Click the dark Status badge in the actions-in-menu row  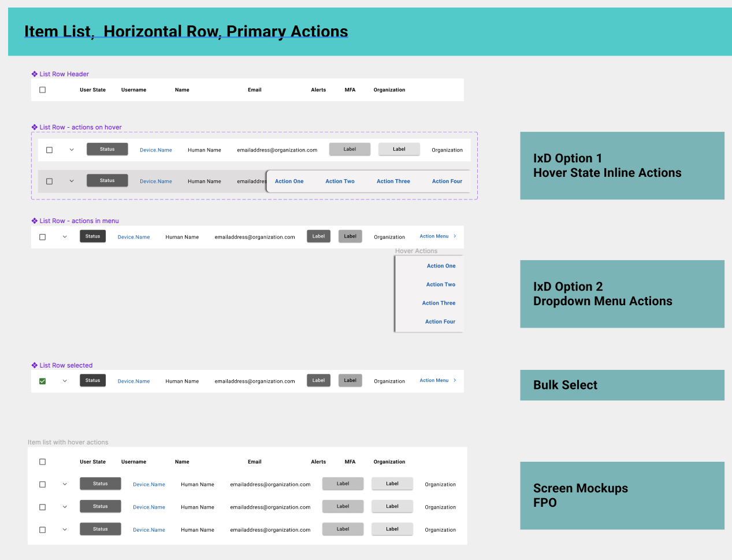coord(92,236)
